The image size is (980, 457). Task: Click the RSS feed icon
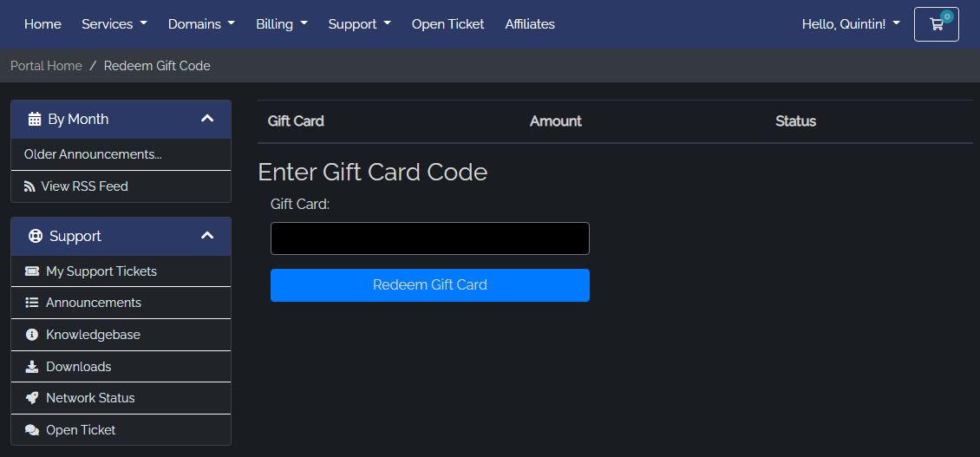click(30, 186)
